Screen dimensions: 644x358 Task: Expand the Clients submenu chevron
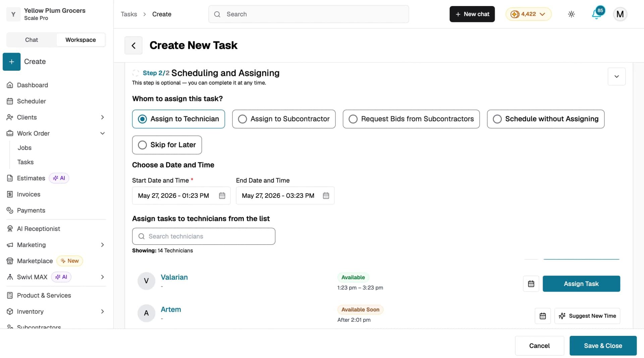(x=102, y=117)
